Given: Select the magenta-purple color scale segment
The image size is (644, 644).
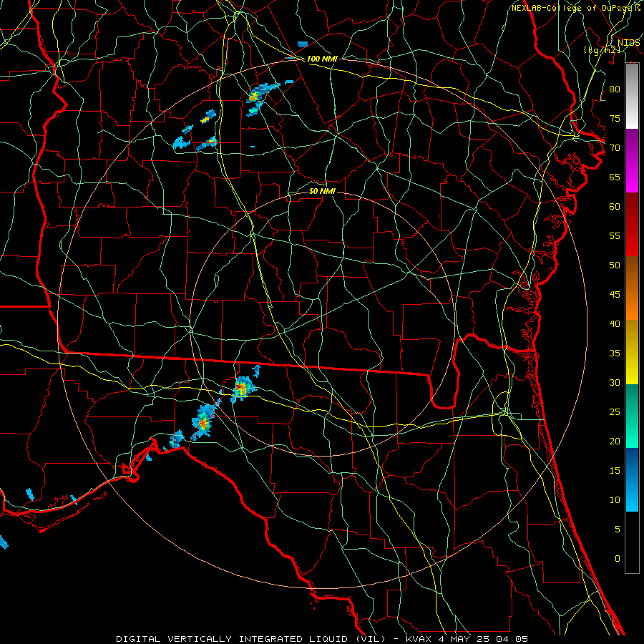Looking at the screenshot, I should tap(632, 160).
